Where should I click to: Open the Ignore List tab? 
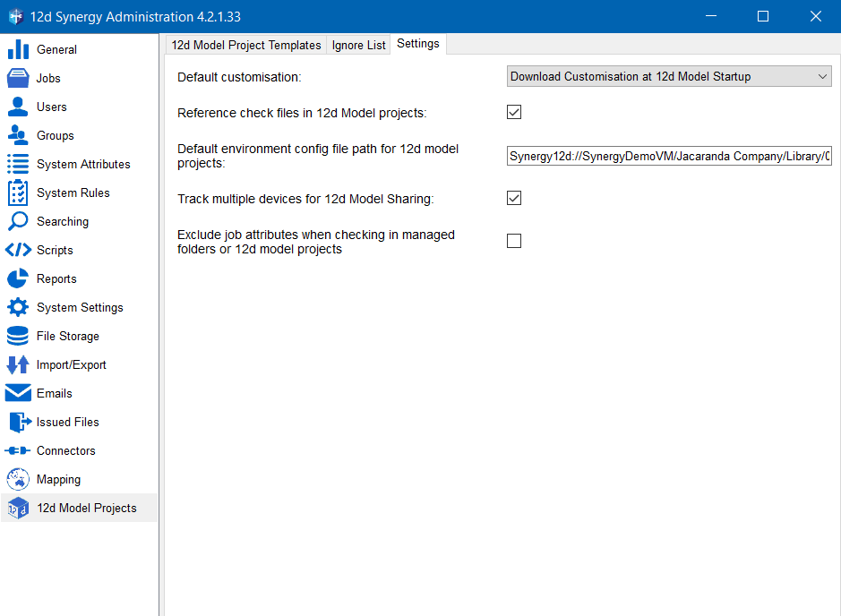(358, 45)
